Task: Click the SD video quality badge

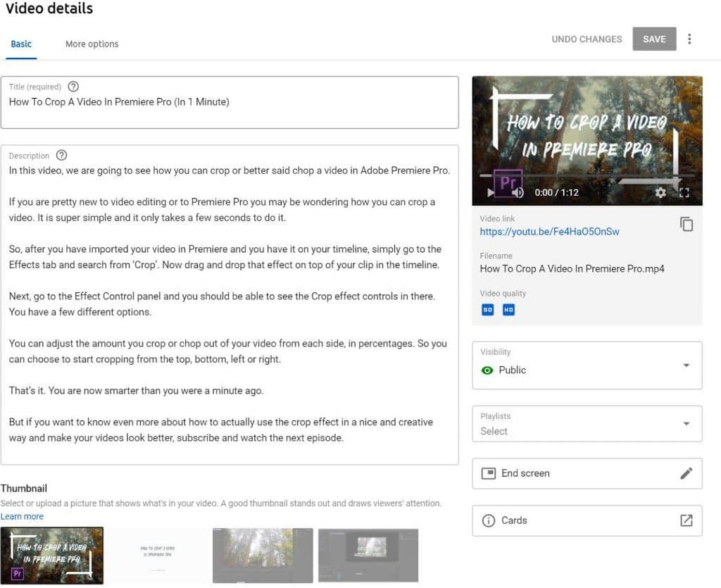Action: click(487, 310)
